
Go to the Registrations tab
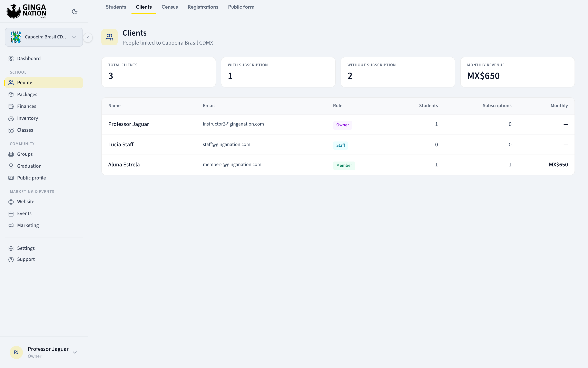click(203, 7)
